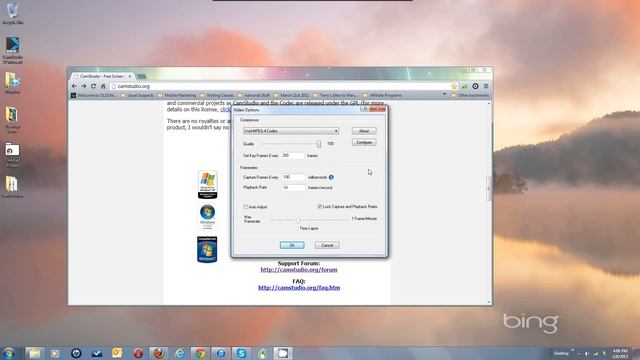Image resolution: width=640 pixels, height=360 pixels.
Task: Open the Affiliate Programs bookmarks folder
Action: (x=382, y=95)
